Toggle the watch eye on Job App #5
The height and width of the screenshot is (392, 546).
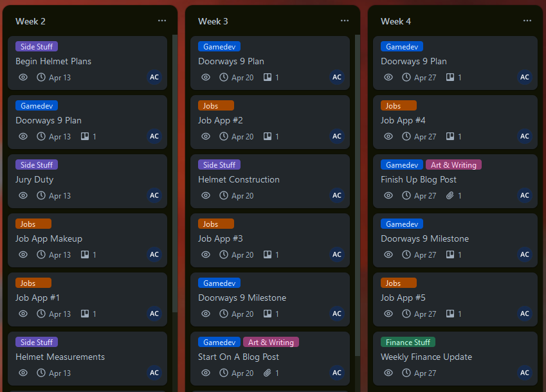coord(388,314)
